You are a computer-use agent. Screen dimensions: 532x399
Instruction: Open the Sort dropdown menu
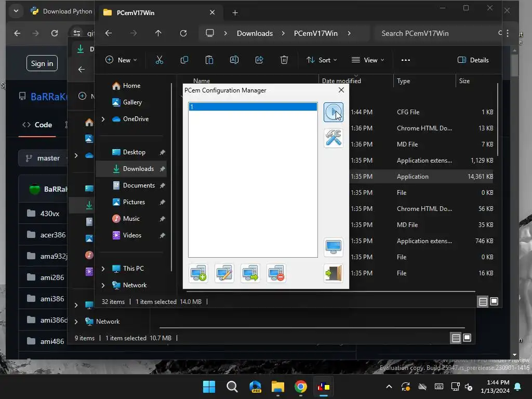[x=322, y=60]
